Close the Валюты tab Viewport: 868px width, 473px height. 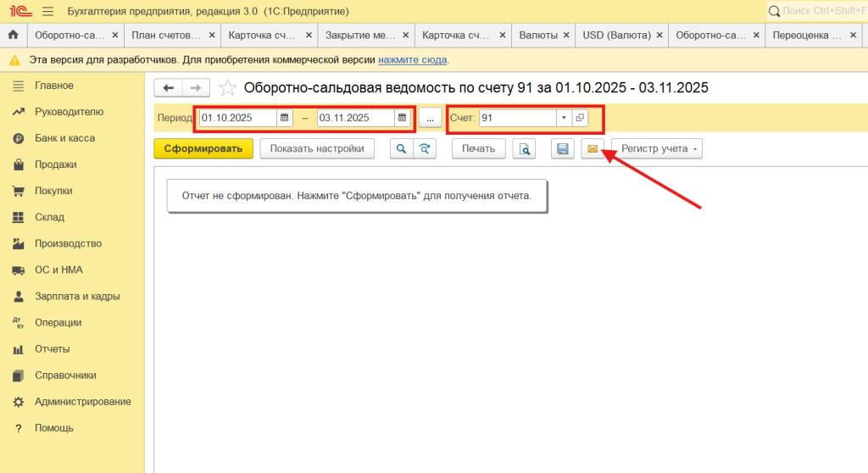click(566, 36)
